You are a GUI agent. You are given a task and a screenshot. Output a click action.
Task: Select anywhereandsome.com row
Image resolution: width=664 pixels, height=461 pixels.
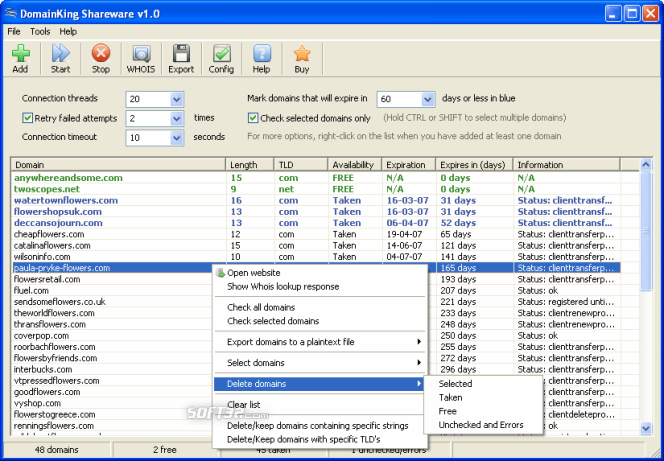click(x=316, y=178)
